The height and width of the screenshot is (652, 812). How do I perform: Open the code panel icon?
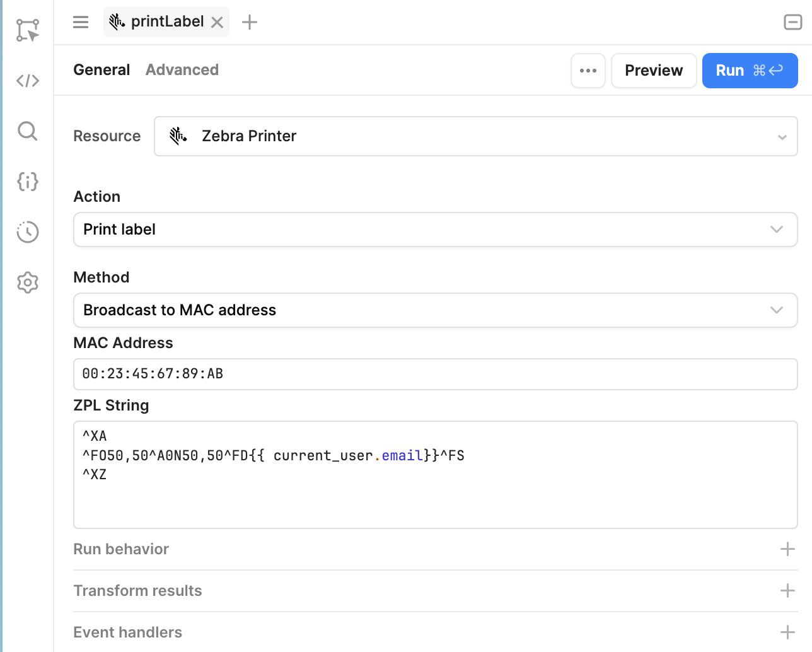pos(28,81)
